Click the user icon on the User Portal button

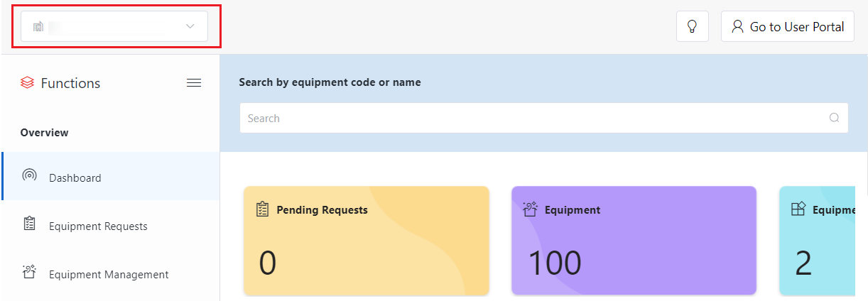737,26
